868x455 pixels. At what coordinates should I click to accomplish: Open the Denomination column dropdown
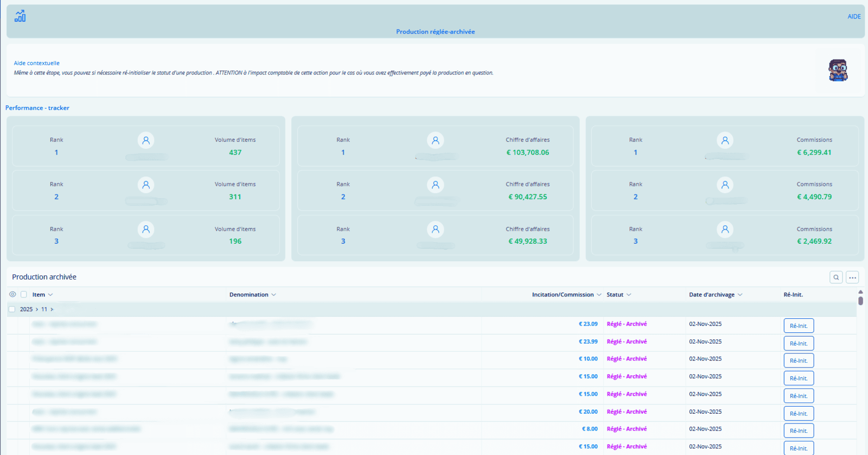273,295
